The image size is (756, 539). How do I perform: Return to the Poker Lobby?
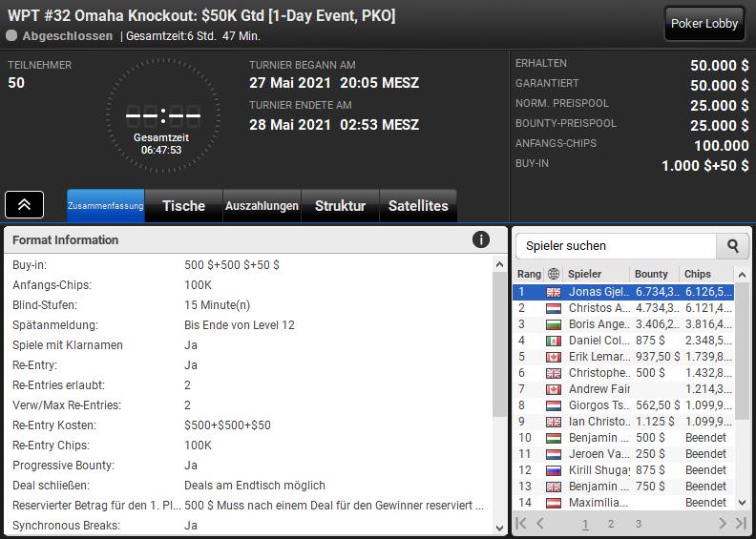pos(704,24)
